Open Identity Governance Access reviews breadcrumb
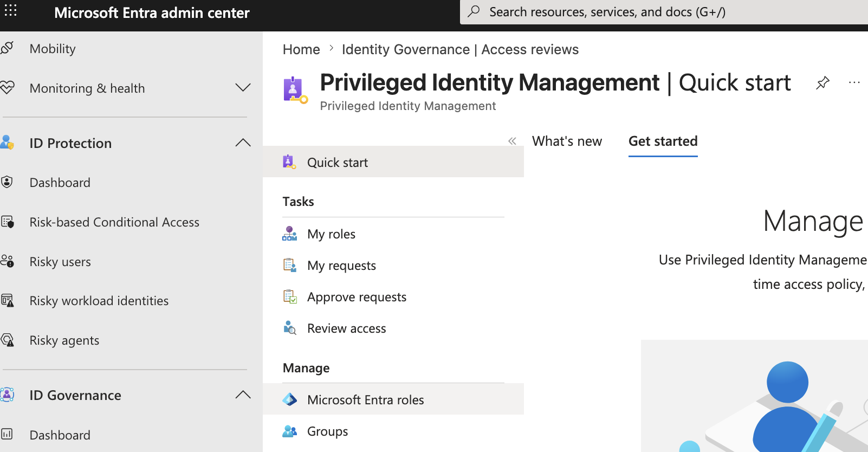Screen dimensions: 868x452 pos(460,49)
